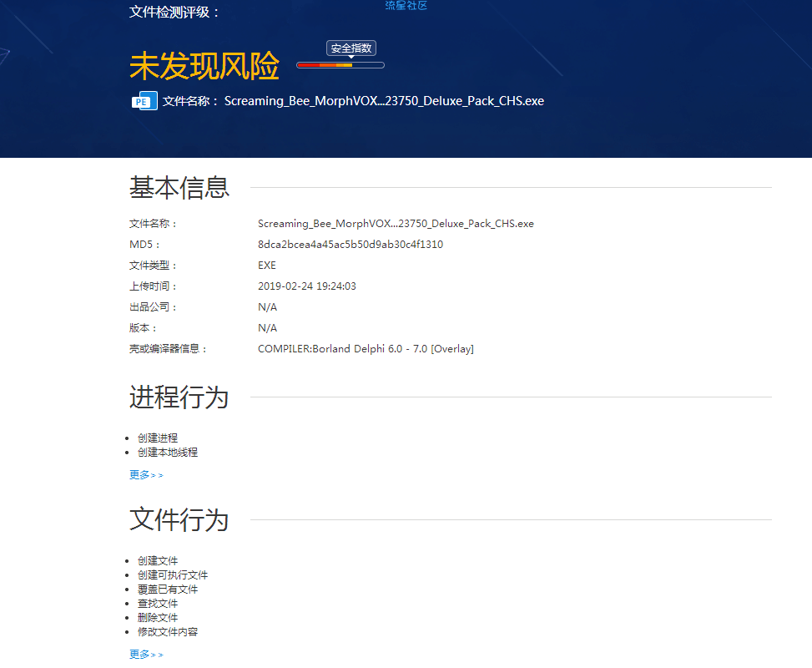Select the MD5 hash 8dca2bcea4a45ac5b50d9ab30c4f1310
This screenshot has width=812, height=668.
[351, 244]
